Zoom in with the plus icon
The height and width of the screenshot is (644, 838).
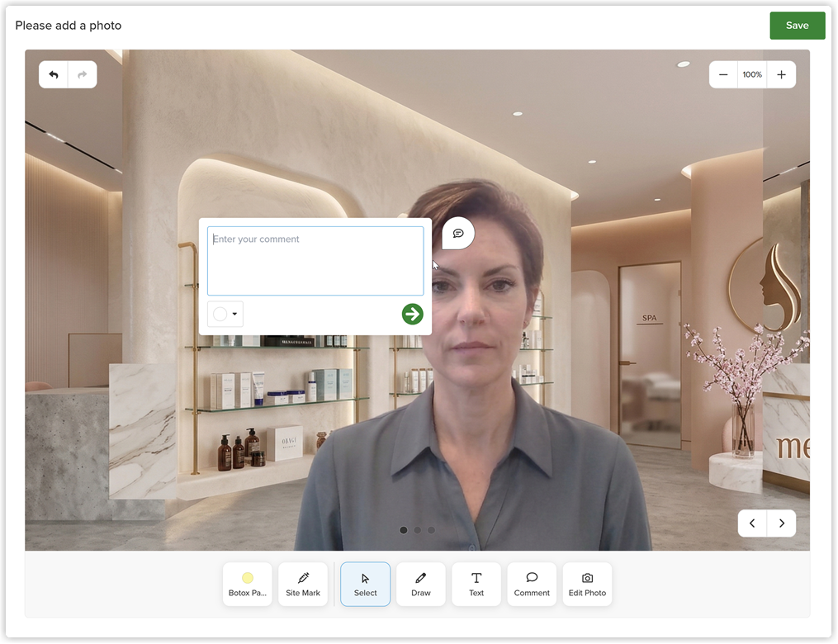pos(781,75)
